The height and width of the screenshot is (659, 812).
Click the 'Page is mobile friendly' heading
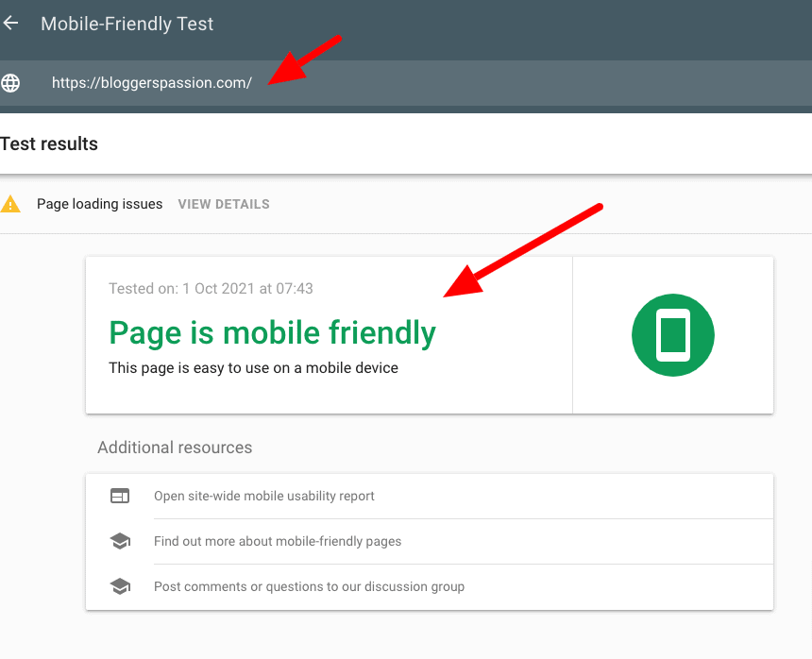pyautogui.click(x=272, y=333)
